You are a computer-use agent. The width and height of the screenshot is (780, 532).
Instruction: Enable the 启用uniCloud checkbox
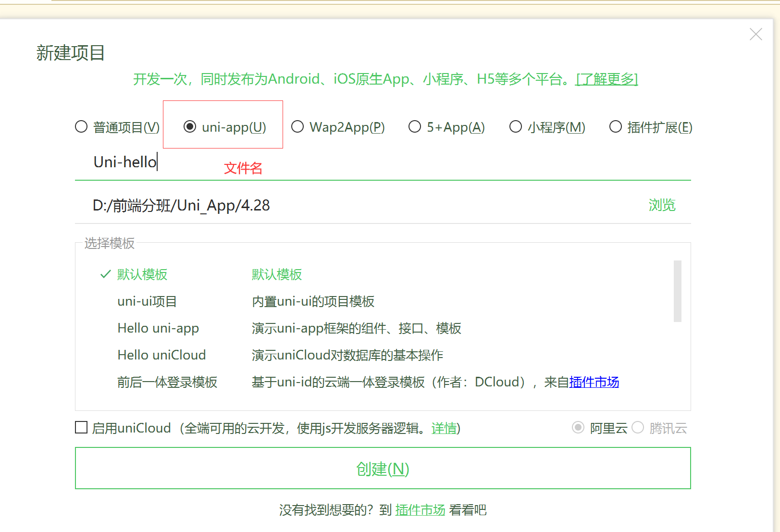tap(81, 427)
